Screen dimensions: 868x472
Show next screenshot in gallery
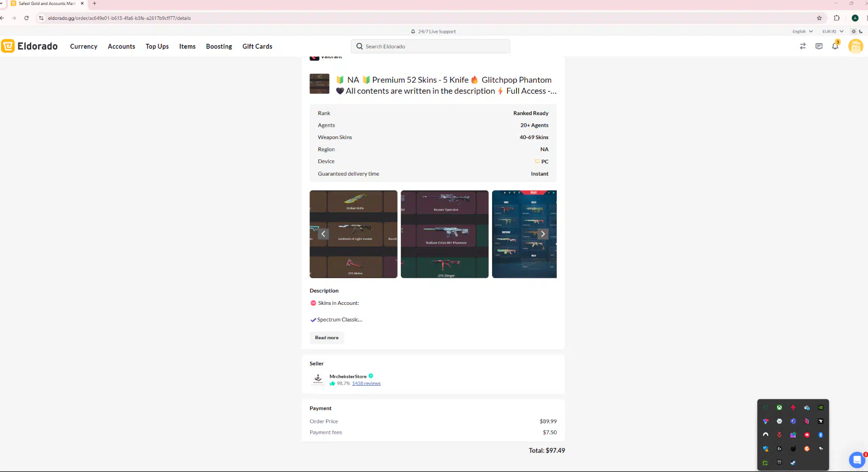pos(543,234)
